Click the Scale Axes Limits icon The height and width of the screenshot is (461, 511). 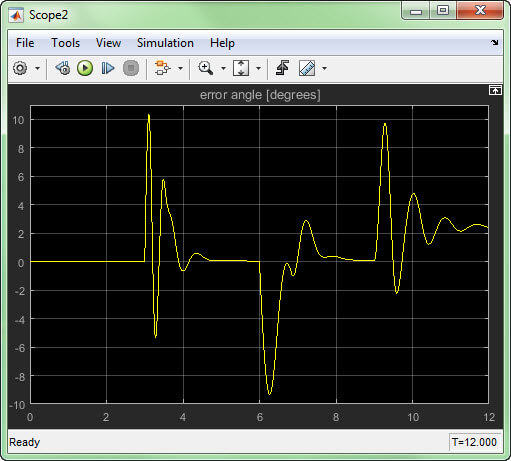coord(241,68)
